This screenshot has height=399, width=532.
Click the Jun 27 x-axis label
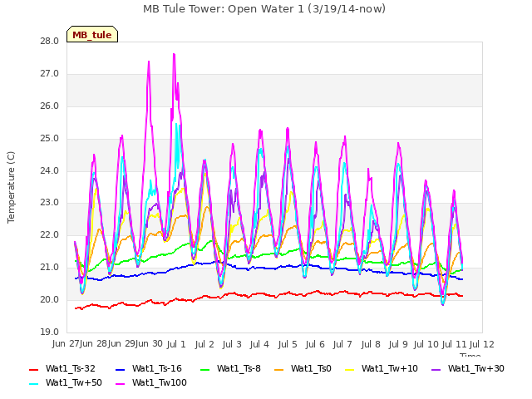(66, 344)
